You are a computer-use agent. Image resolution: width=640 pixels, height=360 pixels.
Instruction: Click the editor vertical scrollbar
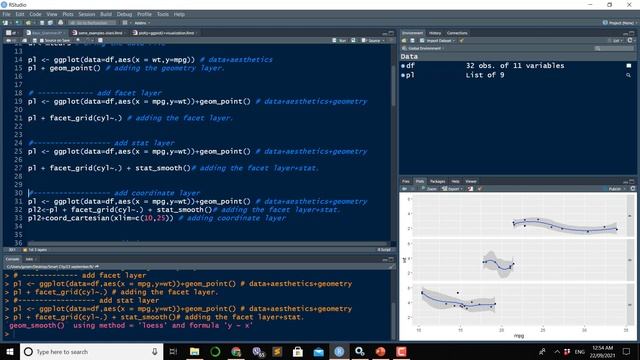pos(393,86)
